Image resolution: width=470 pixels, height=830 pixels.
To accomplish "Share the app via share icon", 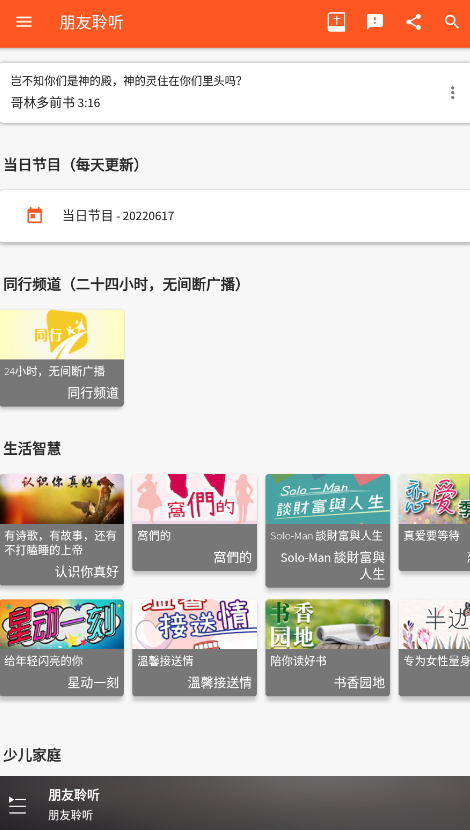I will click(x=413, y=22).
